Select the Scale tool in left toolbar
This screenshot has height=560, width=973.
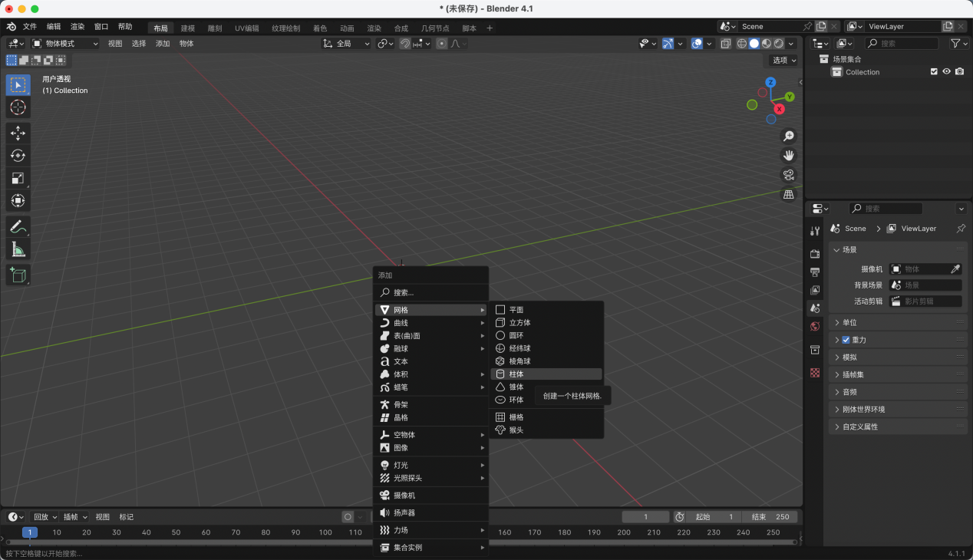pos(18,179)
